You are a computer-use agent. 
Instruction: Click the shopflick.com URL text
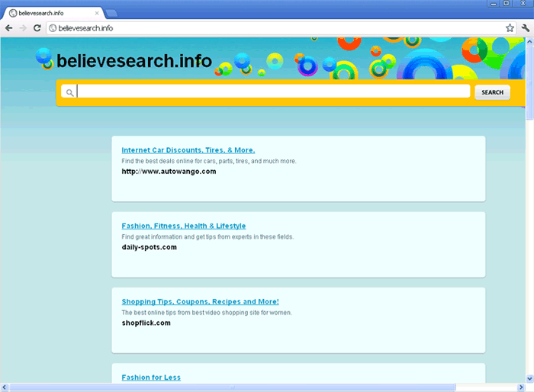click(x=146, y=323)
